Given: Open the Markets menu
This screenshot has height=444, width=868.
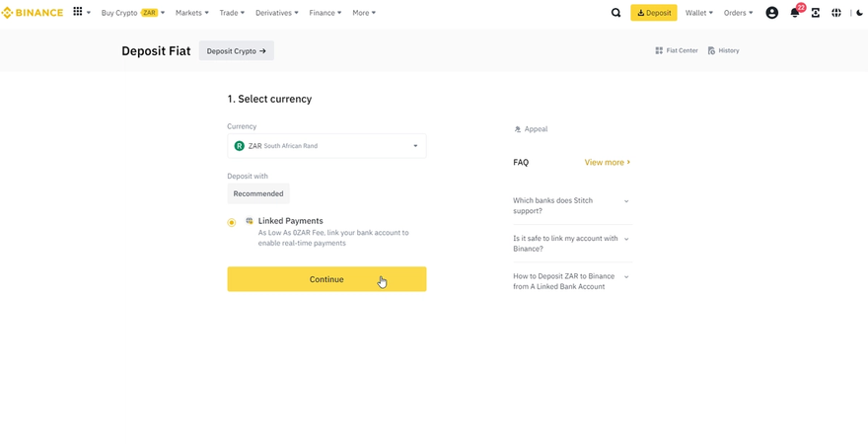Looking at the screenshot, I should [x=192, y=13].
